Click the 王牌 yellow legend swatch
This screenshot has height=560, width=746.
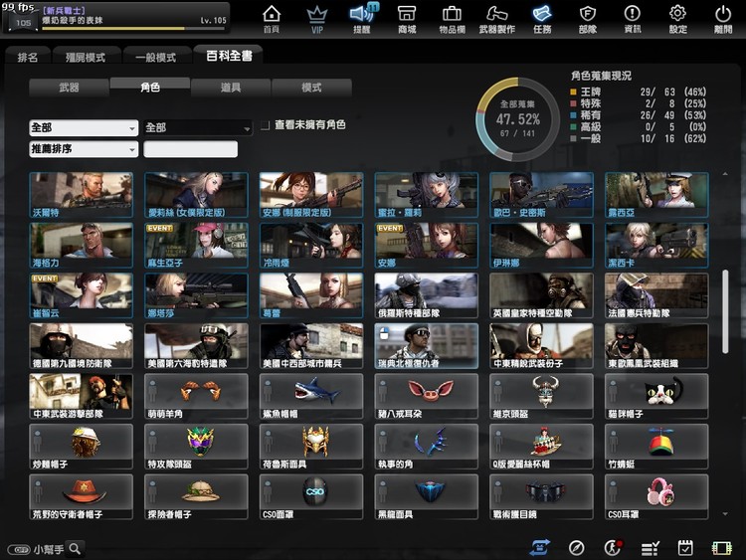click(x=573, y=92)
